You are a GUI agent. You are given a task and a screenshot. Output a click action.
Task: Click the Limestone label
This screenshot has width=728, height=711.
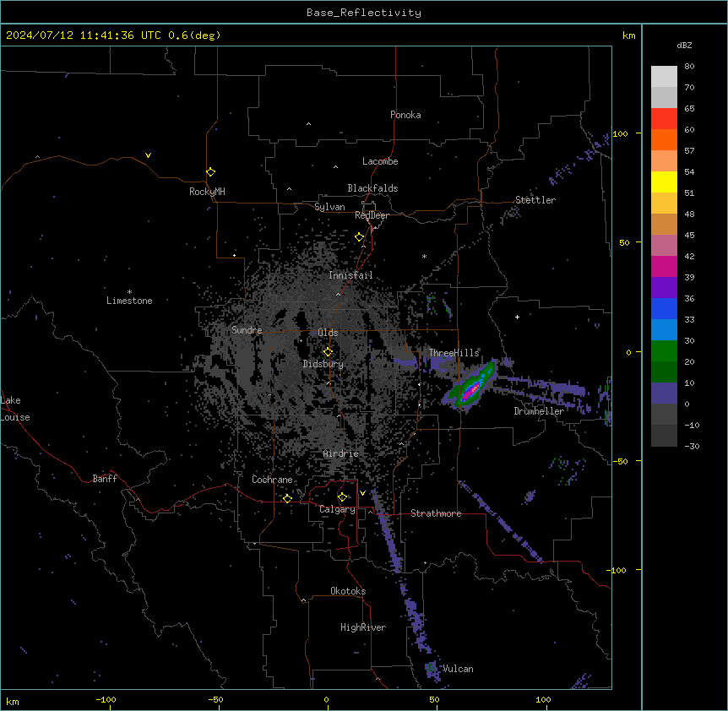(129, 301)
